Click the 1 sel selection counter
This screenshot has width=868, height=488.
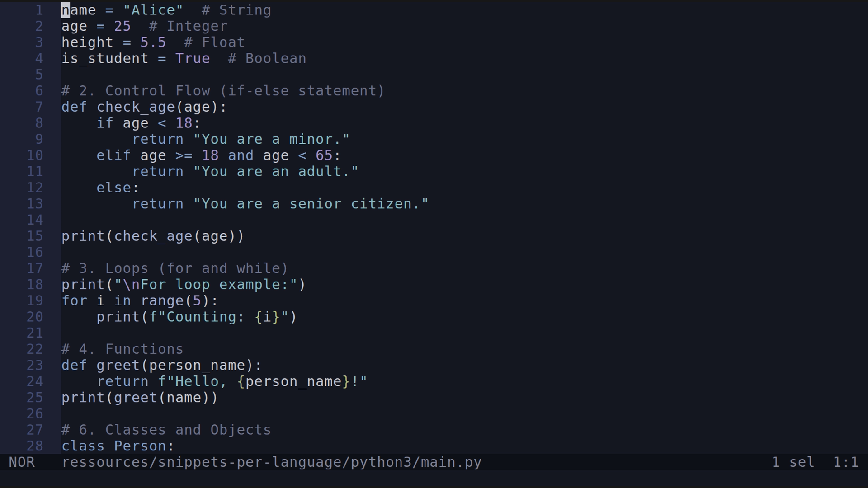coord(792,462)
